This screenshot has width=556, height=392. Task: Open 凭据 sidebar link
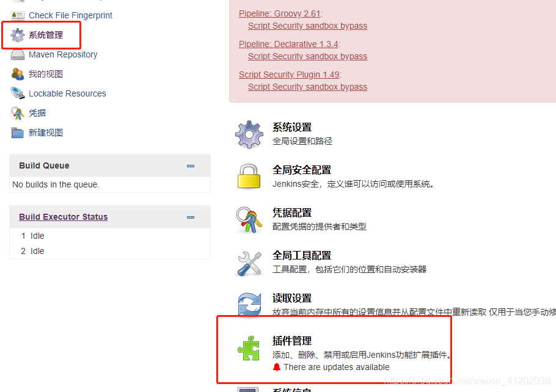coord(37,113)
